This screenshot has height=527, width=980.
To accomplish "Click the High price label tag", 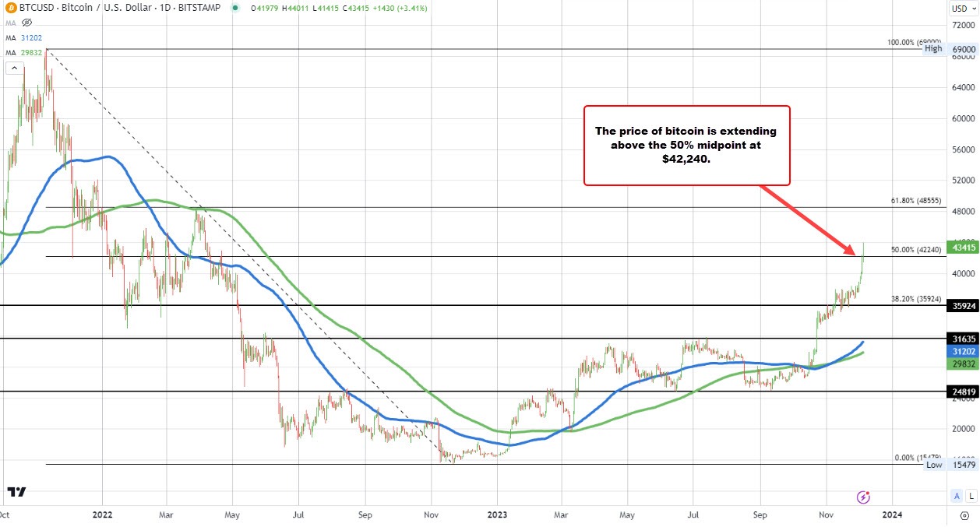I will click(x=934, y=48).
